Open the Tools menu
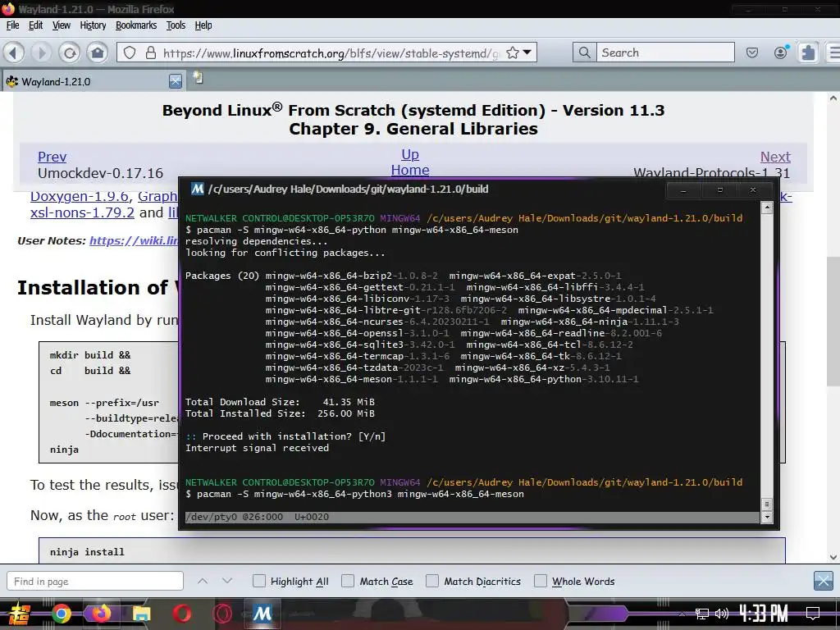 tap(176, 25)
